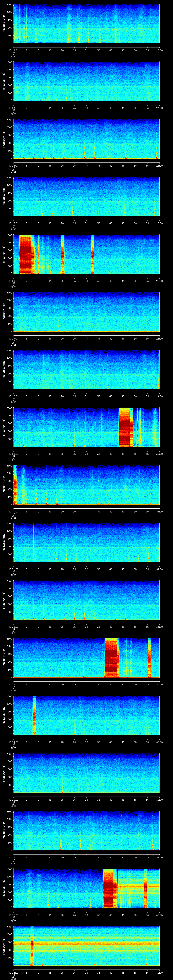
Task: Click the Frequency (Hz) axis title of the 13:29 plot
Action: point(4,427)
